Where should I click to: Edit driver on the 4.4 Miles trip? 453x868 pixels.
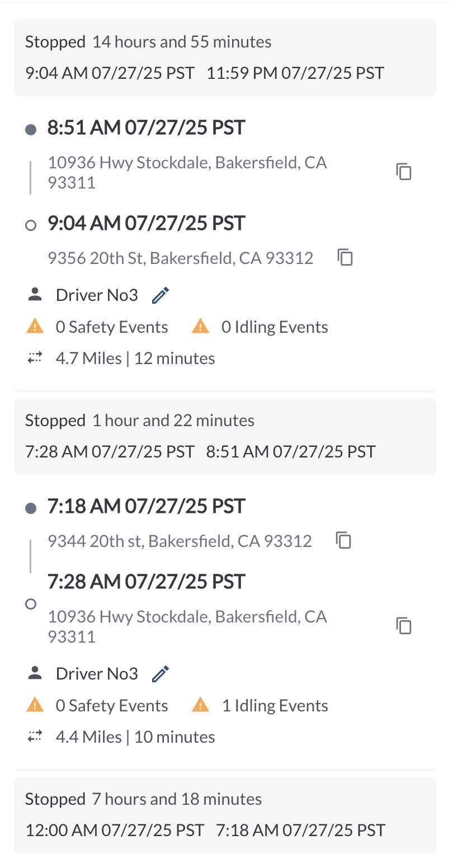pyautogui.click(x=161, y=673)
